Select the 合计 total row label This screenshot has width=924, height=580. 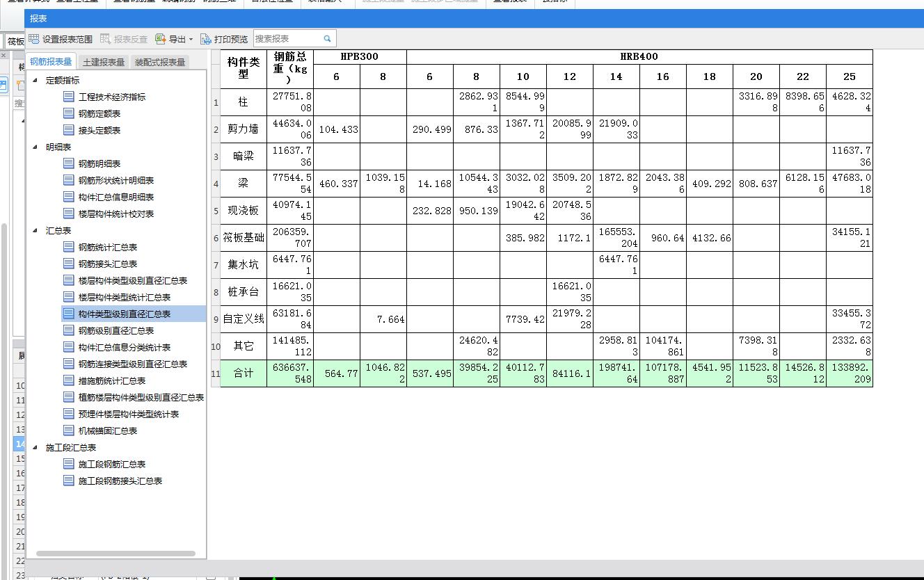[x=244, y=373]
